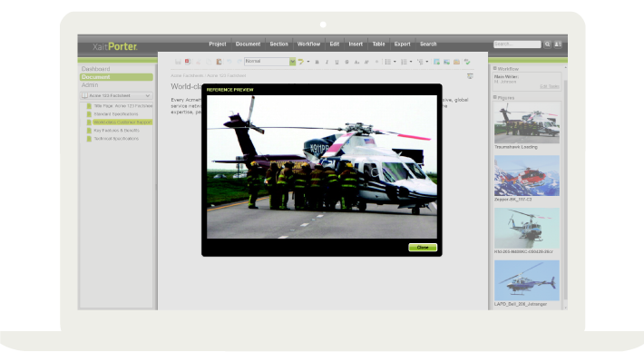Screen dimensions: 644x362
Task: Open the user account icon in header
Action: (558, 44)
